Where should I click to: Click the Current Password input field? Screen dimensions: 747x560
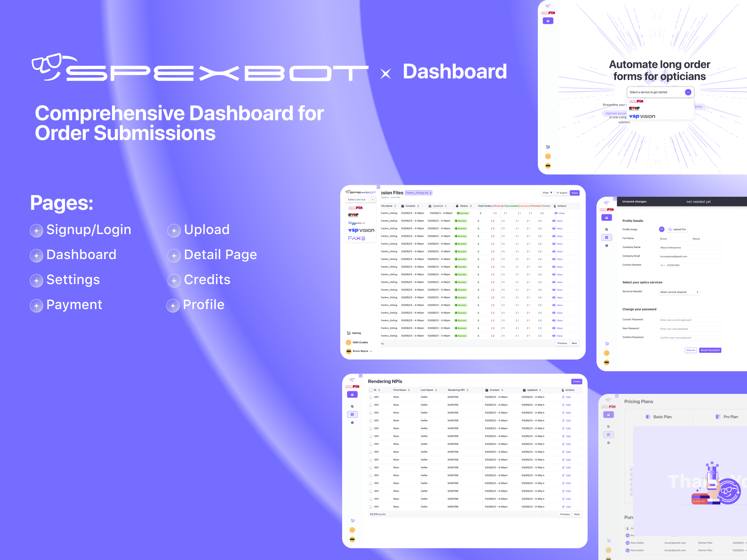689,320
